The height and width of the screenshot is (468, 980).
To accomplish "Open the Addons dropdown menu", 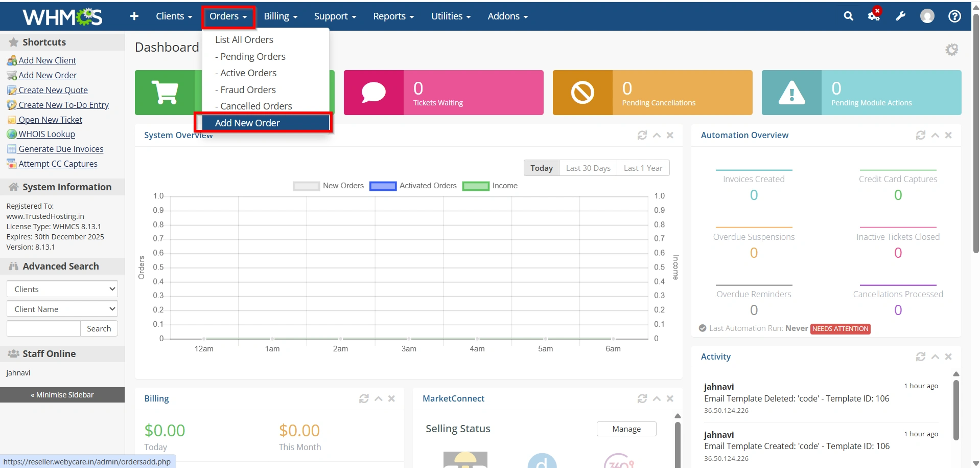I will point(508,16).
